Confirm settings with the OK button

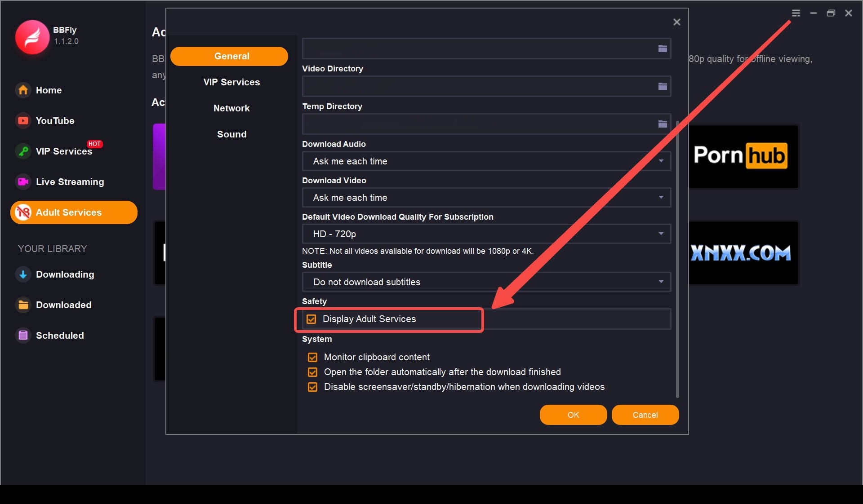pyautogui.click(x=573, y=415)
